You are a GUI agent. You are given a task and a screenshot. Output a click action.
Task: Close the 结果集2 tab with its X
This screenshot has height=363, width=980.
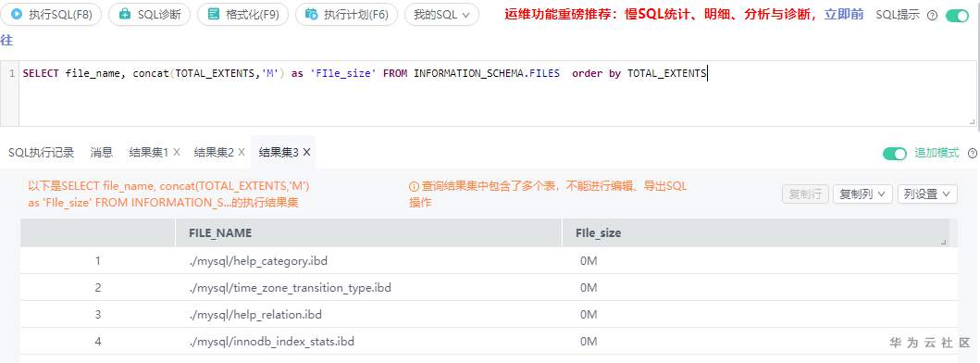pos(242,152)
